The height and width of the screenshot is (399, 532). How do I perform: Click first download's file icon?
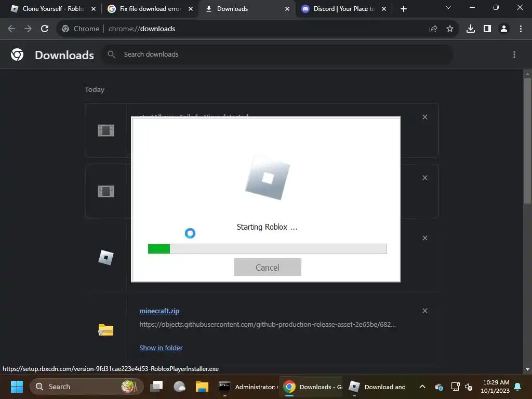tap(106, 130)
